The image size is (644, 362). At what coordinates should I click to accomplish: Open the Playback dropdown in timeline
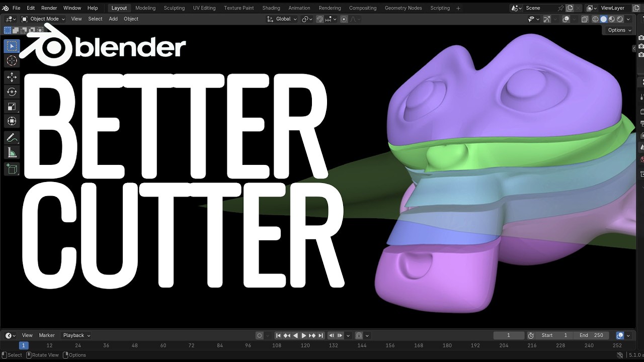(76, 335)
